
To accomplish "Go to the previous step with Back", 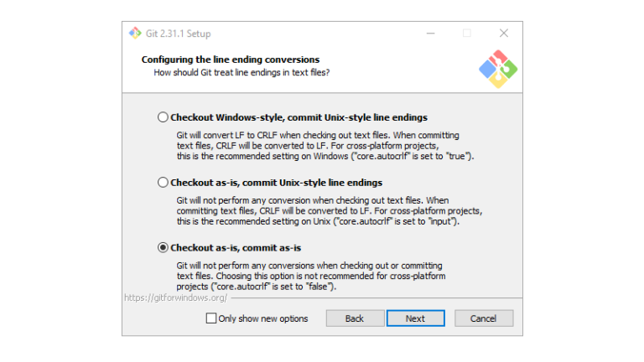I will click(355, 318).
